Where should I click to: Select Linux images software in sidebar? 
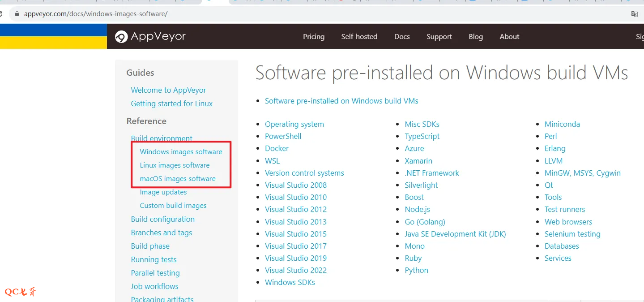[175, 165]
